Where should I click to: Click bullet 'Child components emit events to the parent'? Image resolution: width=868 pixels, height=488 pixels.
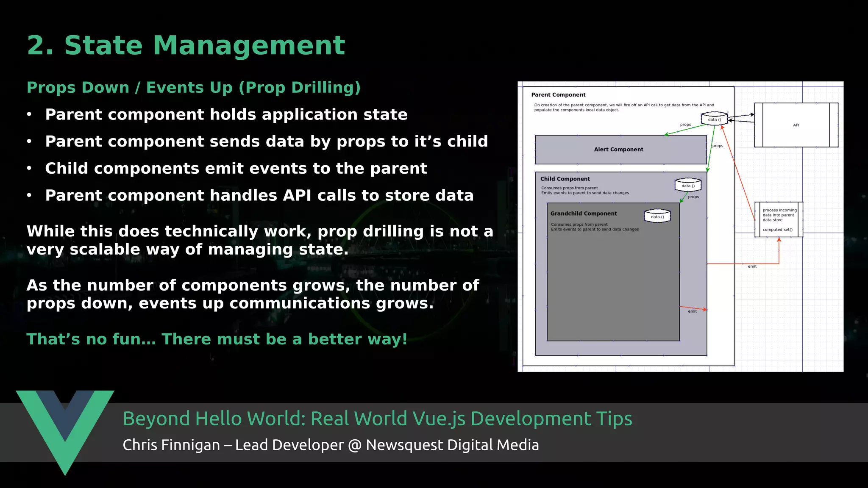pyautogui.click(x=236, y=168)
